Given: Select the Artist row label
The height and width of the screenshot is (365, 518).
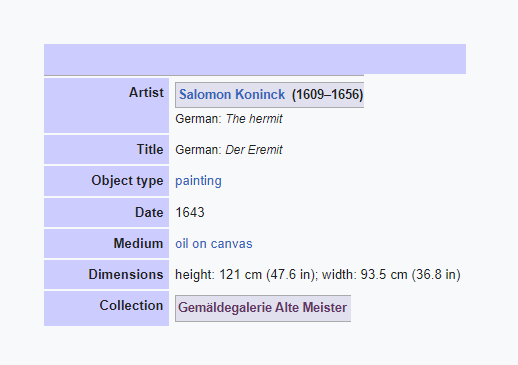Looking at the screenshot, I should click(x=146, y=92).
